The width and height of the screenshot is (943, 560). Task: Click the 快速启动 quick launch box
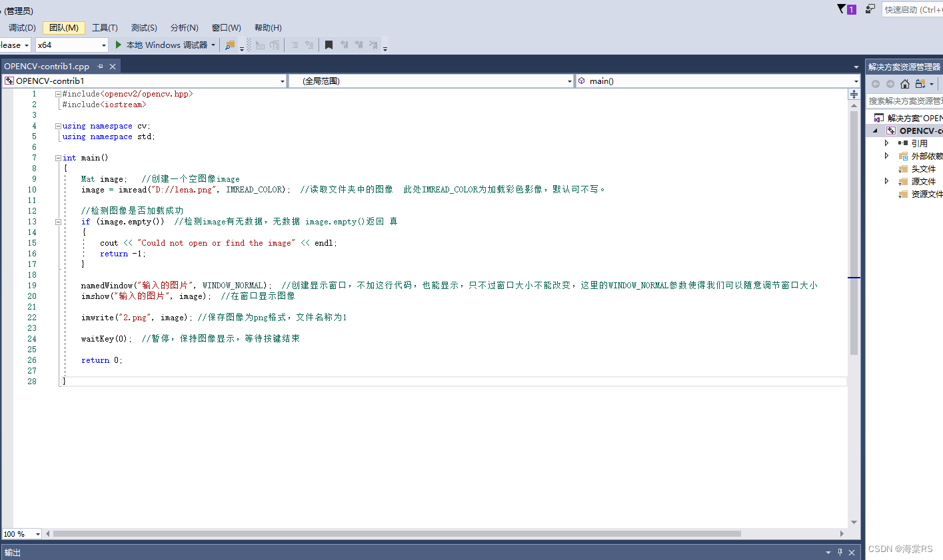pos(913,9)
